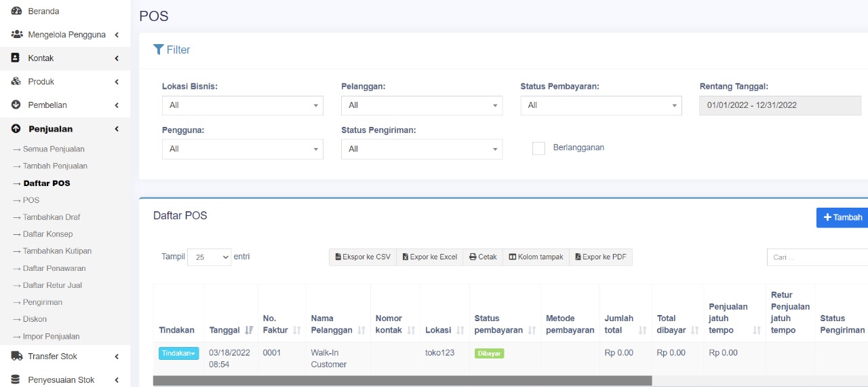Open the Pelanggan filter dropdown

[x=422, y=105]
